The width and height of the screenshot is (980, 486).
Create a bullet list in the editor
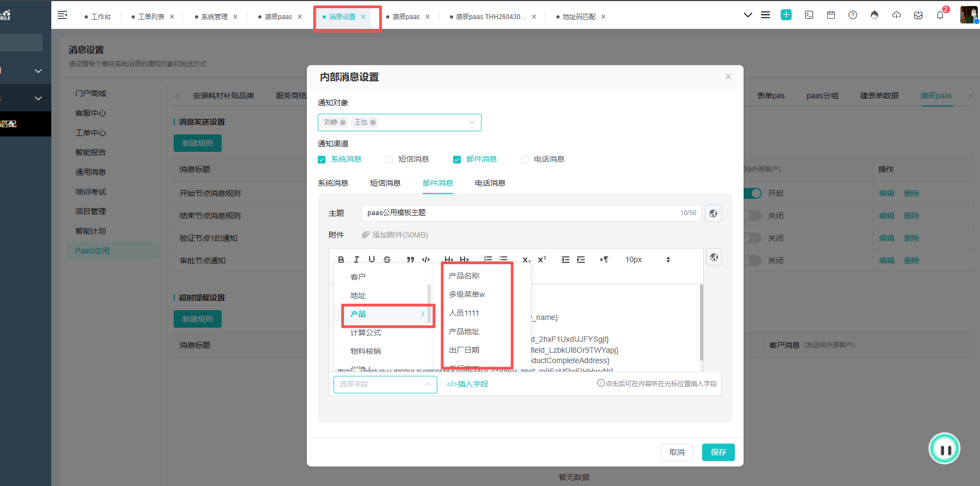pyautogui.click(x=503, y=259)
